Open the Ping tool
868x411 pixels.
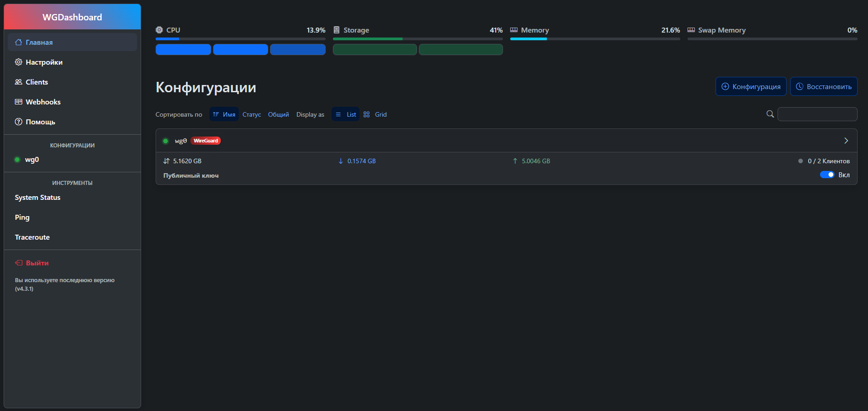[x=72, y=217]
